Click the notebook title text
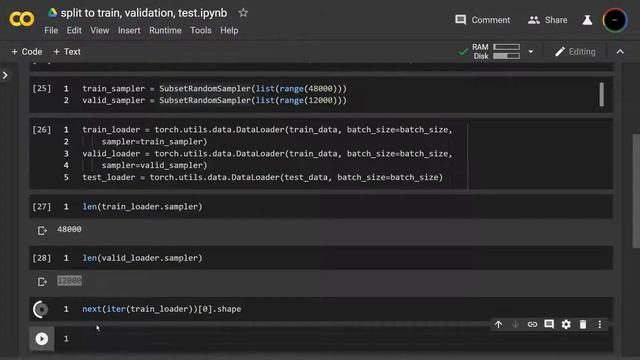The width and height of the screenshot is (640, 360). [144, 13]
